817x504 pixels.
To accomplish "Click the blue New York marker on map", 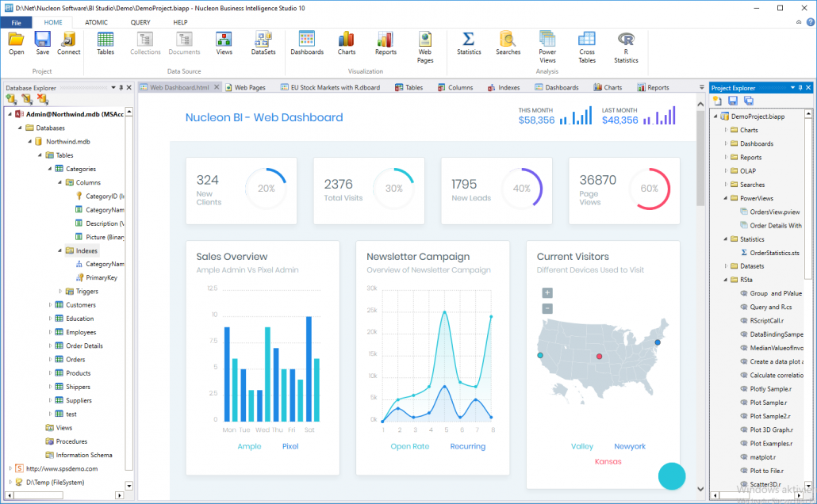I will tap(658, 342).
